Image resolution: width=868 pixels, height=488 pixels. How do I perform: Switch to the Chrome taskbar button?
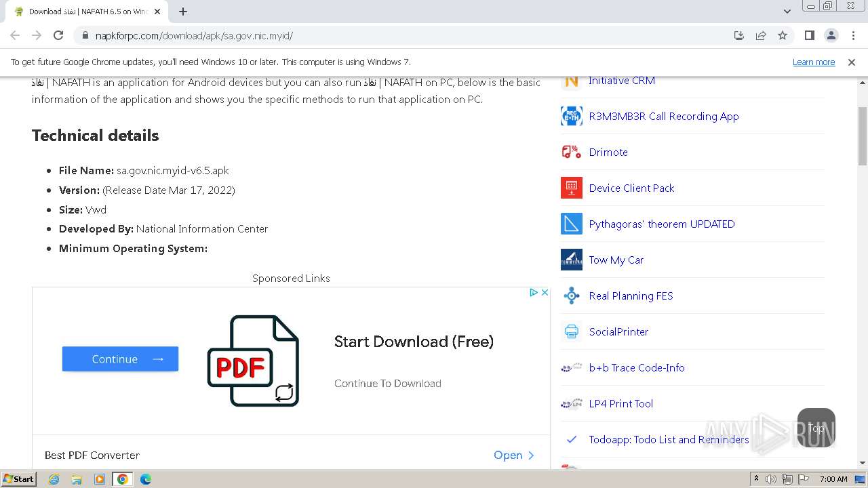click(123, 479)
